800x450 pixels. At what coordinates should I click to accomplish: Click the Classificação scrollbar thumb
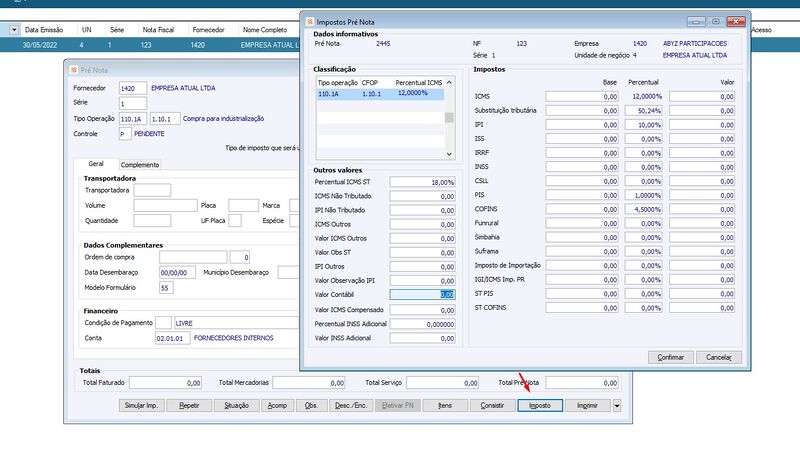click(x=449, y=118)
